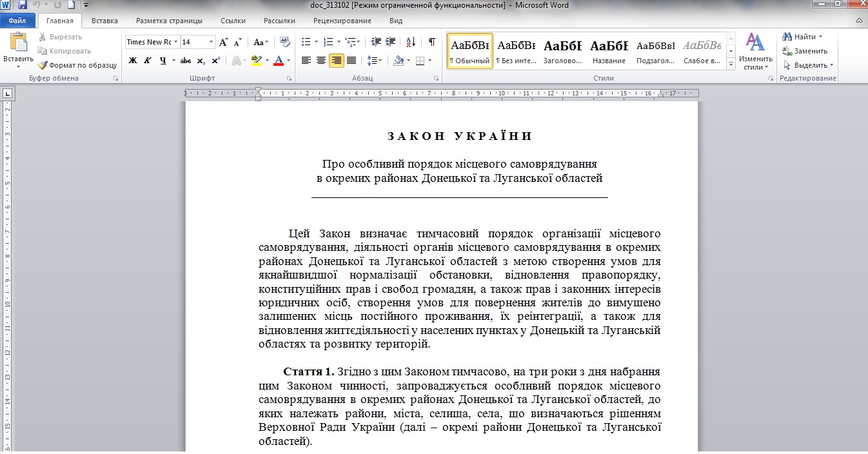Toggle Italic (К) formatting
This screenshot has width=868, height=454.
point(148,61)
